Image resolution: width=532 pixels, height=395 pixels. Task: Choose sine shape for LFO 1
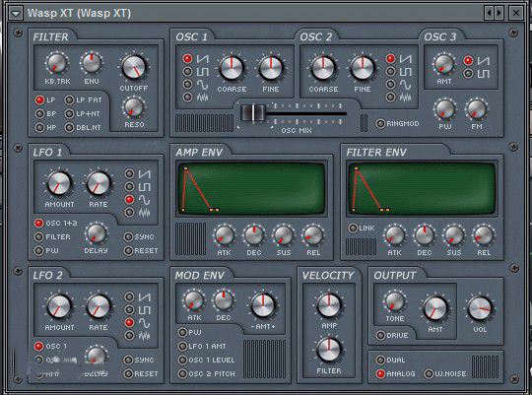(x=129, y=200)
